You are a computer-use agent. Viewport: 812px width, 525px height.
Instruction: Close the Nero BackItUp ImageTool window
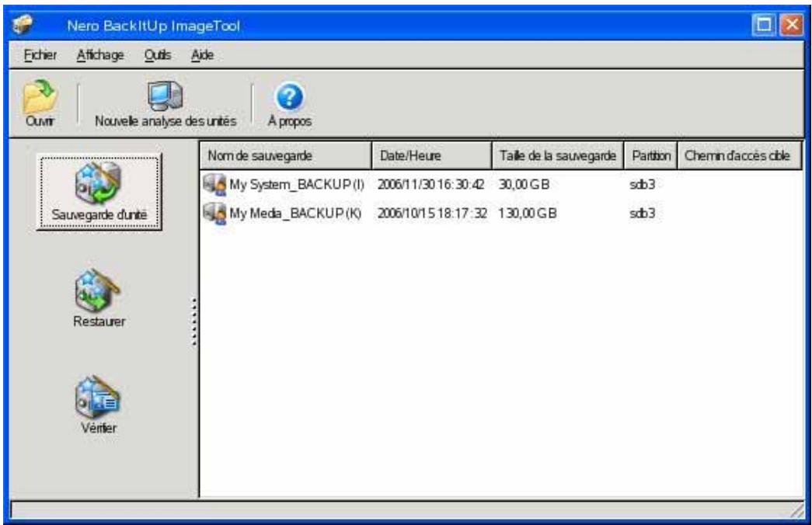[x=792, y=25]
